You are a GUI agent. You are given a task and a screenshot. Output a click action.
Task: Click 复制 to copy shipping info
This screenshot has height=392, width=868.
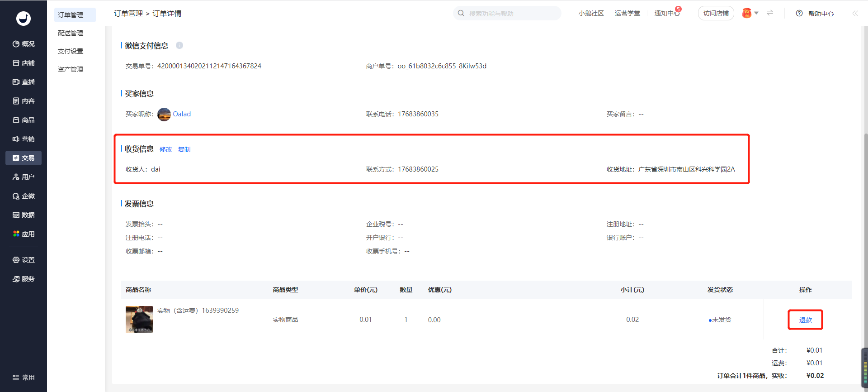(184, 149)
